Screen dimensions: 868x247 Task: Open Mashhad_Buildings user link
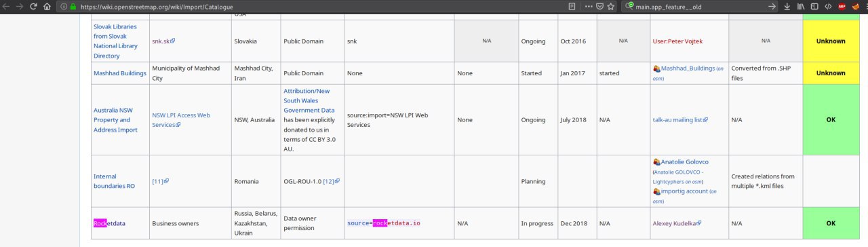point(688,69)
